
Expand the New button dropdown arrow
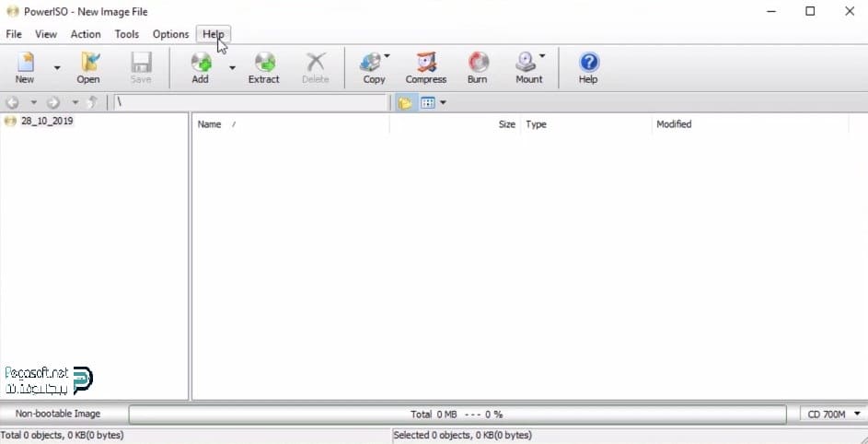57,67
